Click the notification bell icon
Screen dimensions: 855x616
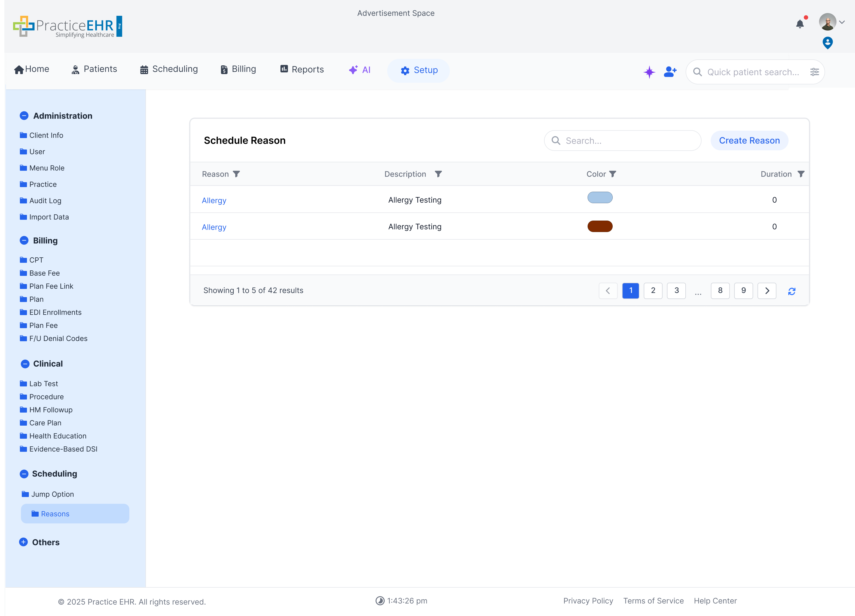click(799, 24)
